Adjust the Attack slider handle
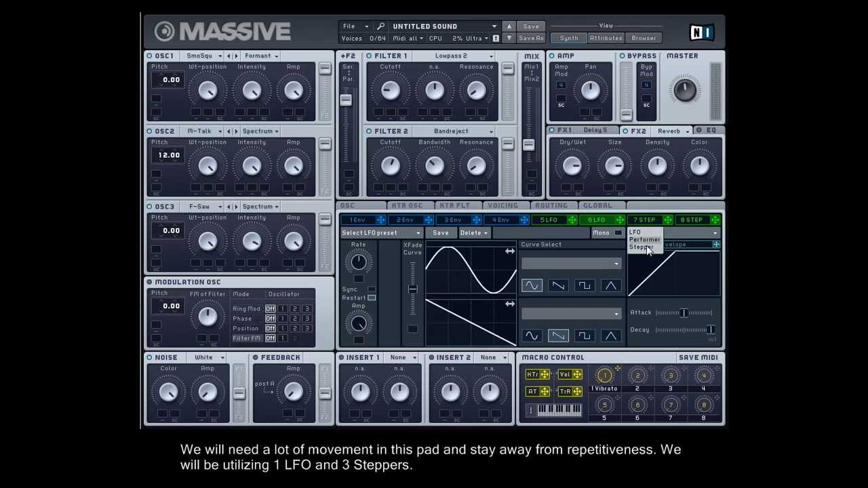The width and height of the screenshot is (868, 488). click(684, 312)
